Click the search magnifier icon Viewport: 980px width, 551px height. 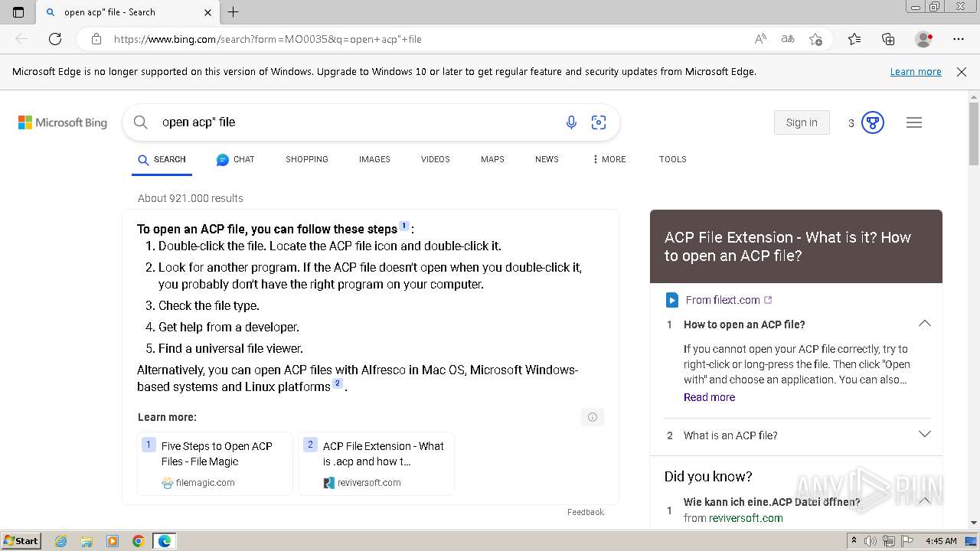pyautogui.click(x=140, y=122)
